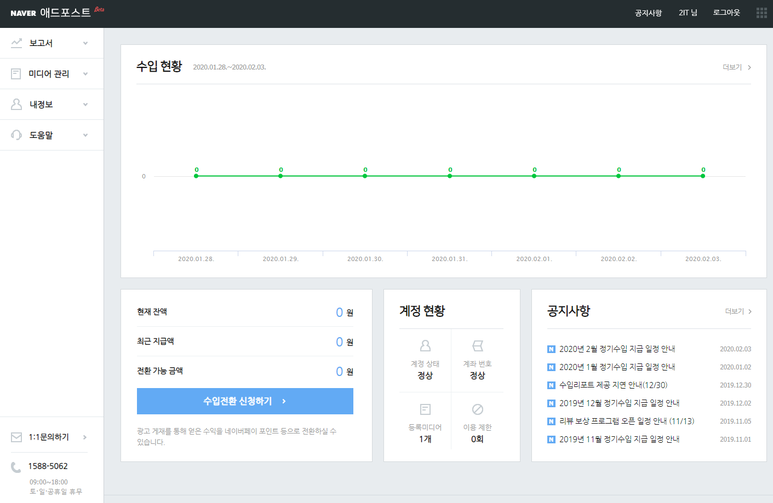Open the apps grid icon in header
The width and height of the screenshot is (773, 503).
[x=761, y=13]
